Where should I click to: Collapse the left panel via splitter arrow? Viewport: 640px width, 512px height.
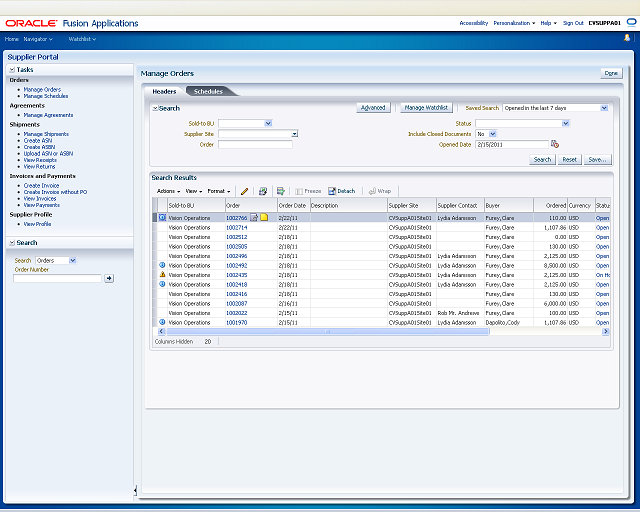(136, 490)
